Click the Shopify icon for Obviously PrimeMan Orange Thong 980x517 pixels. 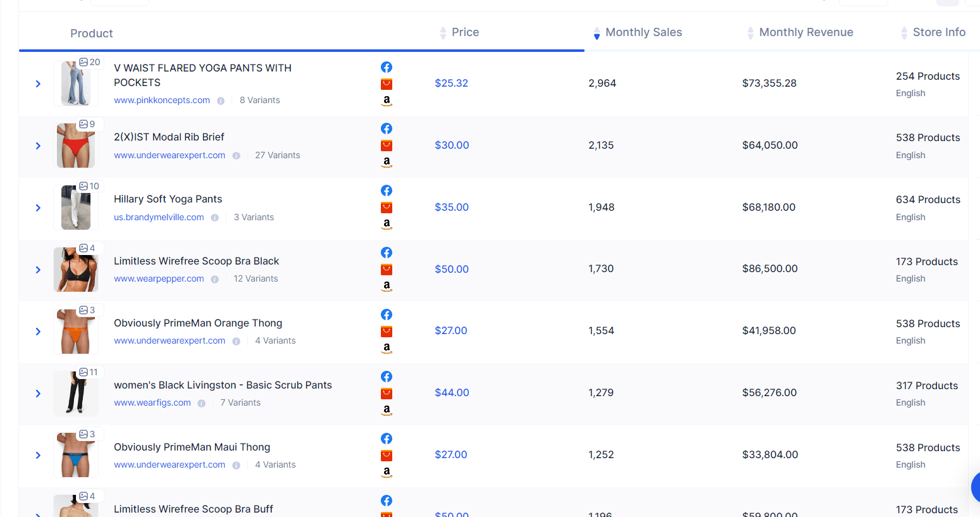(x=386, y=331)
